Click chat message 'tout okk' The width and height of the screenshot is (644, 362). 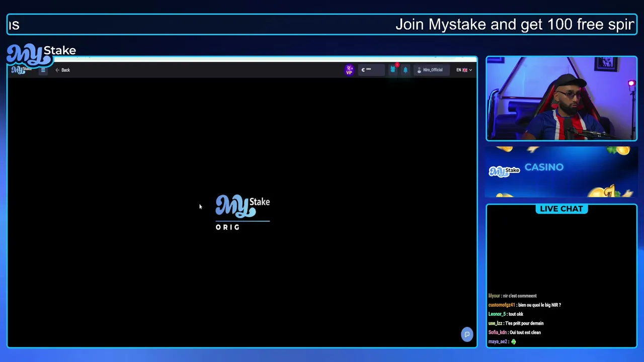[x=516, y=314]
